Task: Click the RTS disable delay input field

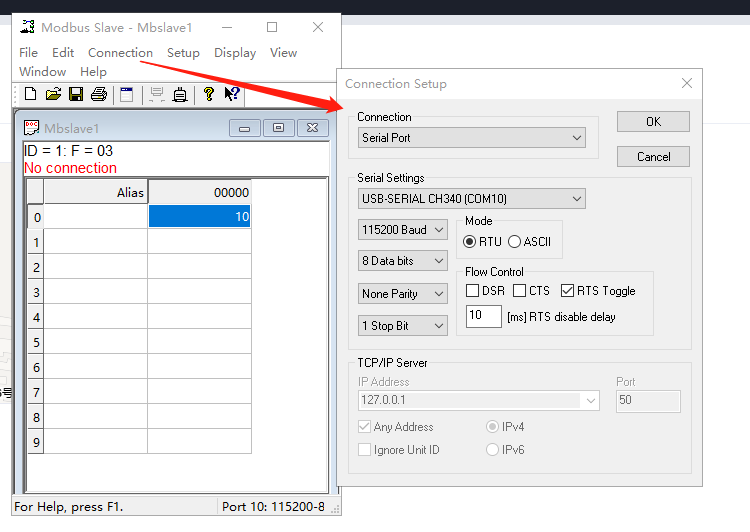Action: tap(484, 316)
